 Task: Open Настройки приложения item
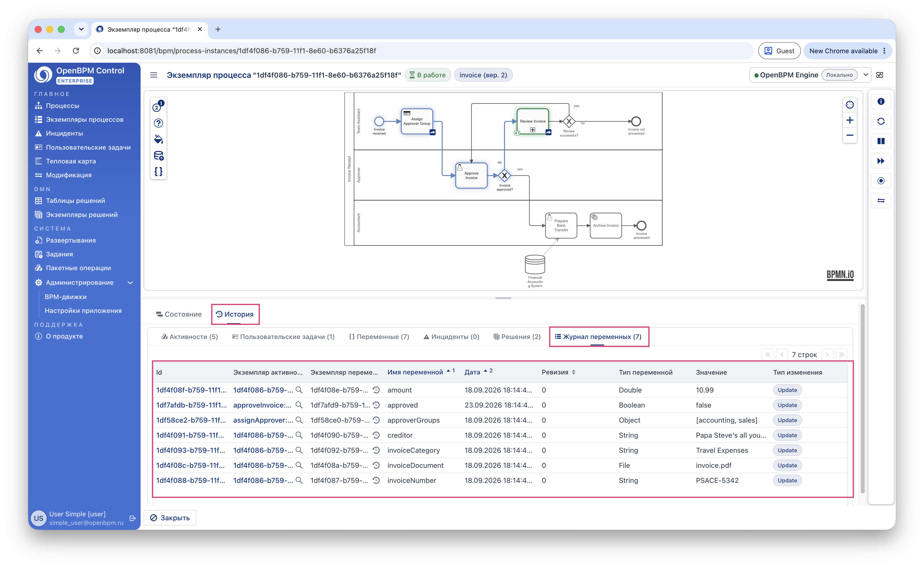(x=83, y=311)
